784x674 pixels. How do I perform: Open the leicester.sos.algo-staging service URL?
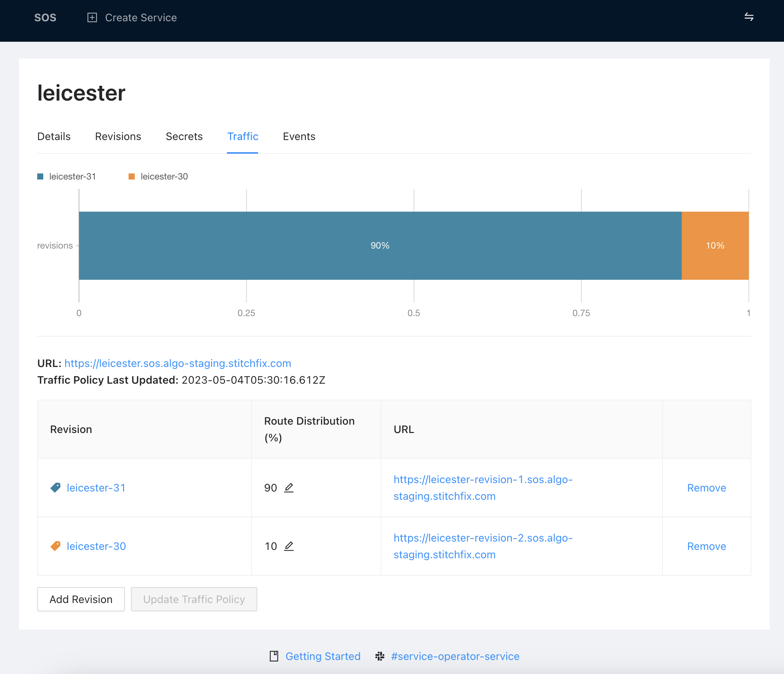coord(178,363)
